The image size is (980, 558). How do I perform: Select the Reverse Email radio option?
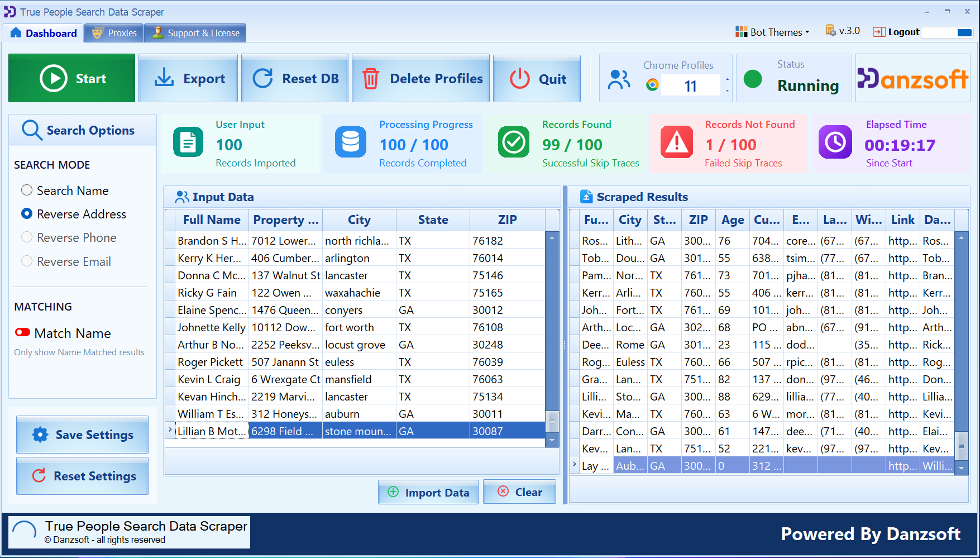pyautogui.click(x=27, y=261)
